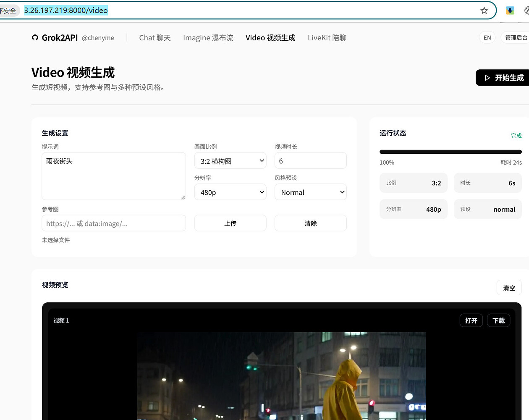Click the 耗时 24s elapsed text
This screenshot has width=529, height=420.
(511, 163)
